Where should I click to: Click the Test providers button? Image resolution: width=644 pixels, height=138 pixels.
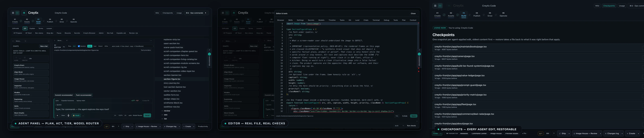(146, 50)
